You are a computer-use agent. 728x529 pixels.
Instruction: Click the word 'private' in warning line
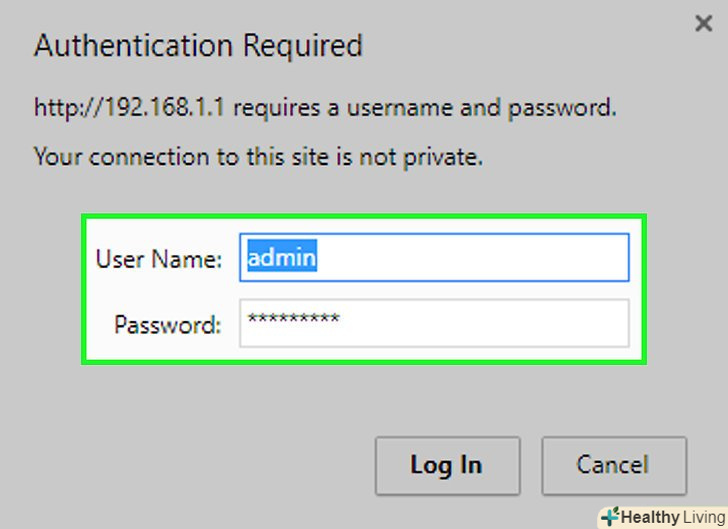tap(446, 157)
